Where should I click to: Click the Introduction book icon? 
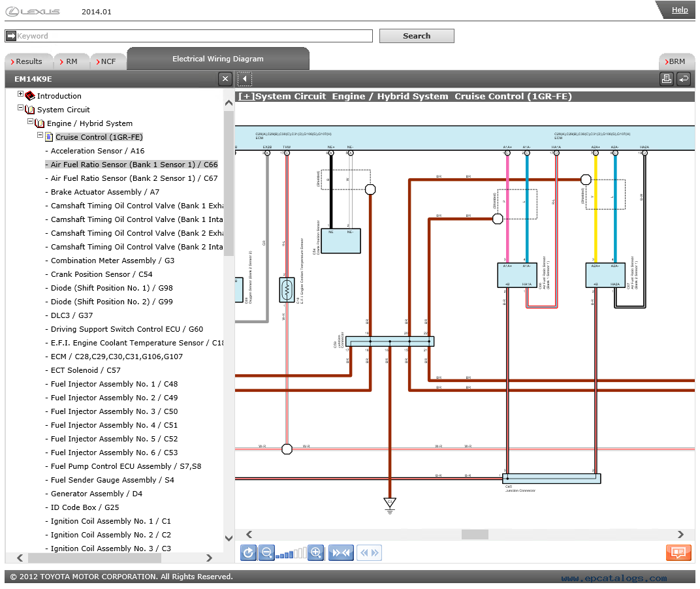(30, 95)
